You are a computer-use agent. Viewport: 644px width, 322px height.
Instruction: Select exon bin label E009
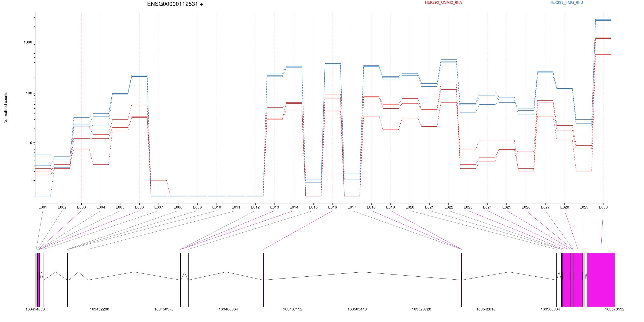coord(197,207)
